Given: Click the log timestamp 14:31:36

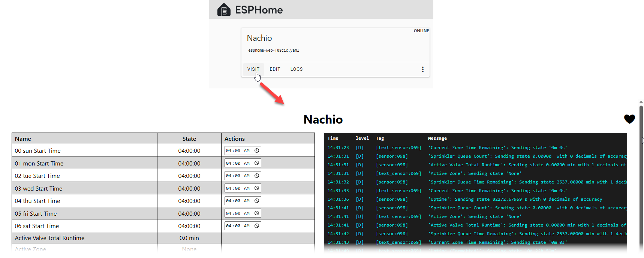Looking at the screenshot, I should point(338,199).
